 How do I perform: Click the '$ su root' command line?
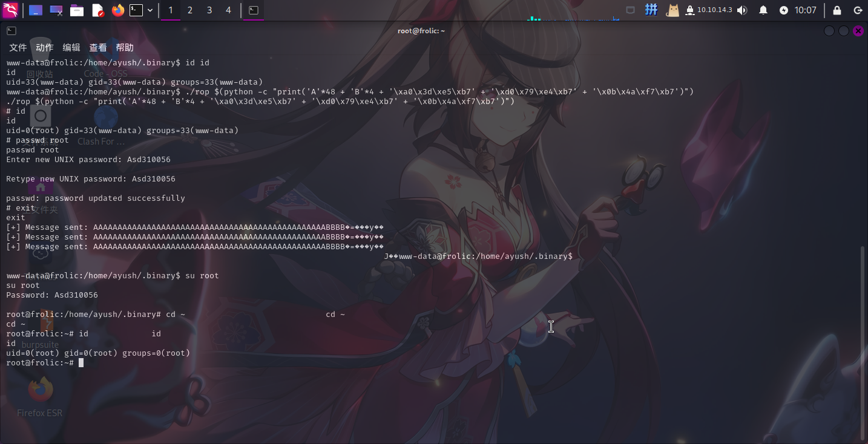pyautogui.click(x=113, y=276)
